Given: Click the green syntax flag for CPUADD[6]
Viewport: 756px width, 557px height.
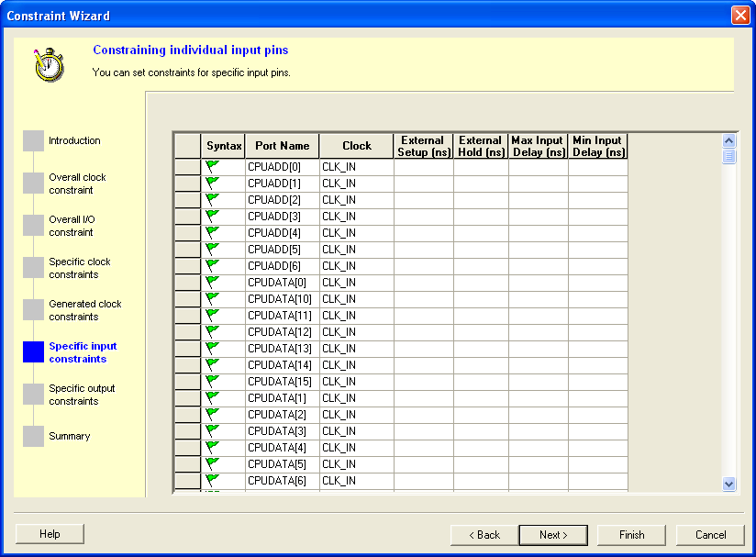Looking at the screenshot, I should (x=212, y=265).
